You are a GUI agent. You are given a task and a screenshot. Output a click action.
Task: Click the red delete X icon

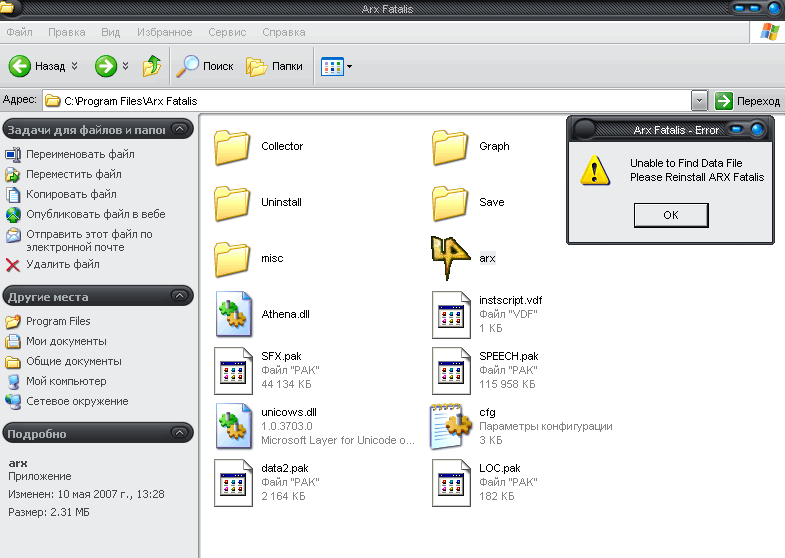[x=13, y=265]
